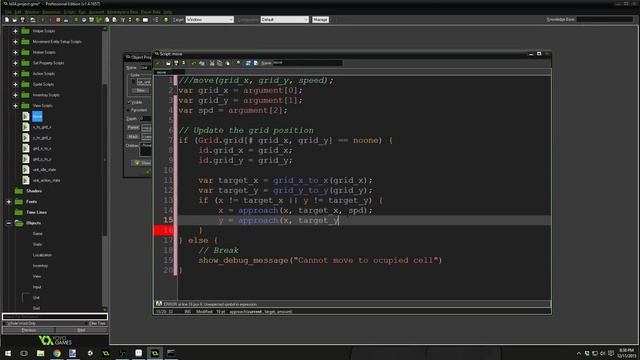The height and width of the screenshot is (360, 640).
Task: Open the Marketplace Beta menu
Action: (122, 12)
